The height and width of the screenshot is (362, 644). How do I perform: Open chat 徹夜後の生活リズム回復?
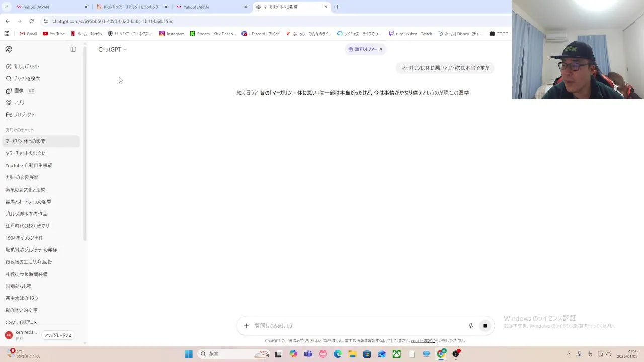[x=41, y=262]
